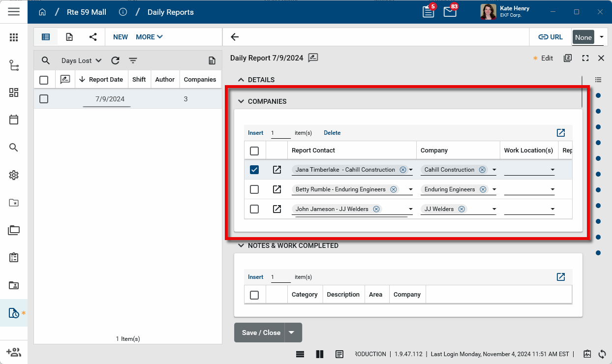Expand the MORE menu dropdown
The height and width of the screenshot is (364, 612).
(x=149, y=37)
